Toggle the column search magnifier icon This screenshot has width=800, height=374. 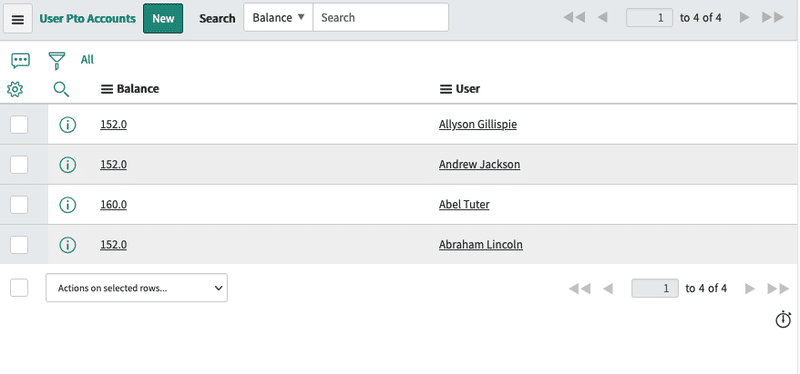pos(61,89)
